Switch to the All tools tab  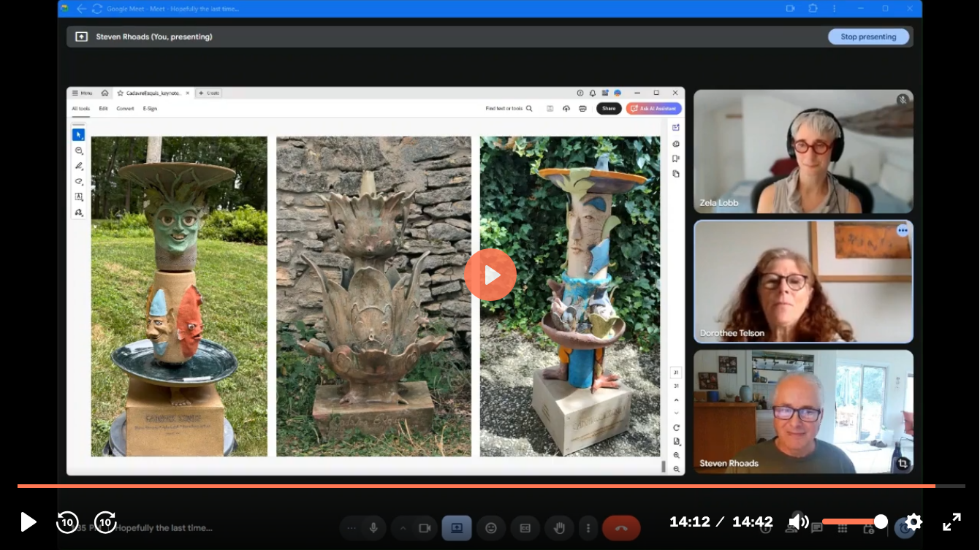click(80, 109)
